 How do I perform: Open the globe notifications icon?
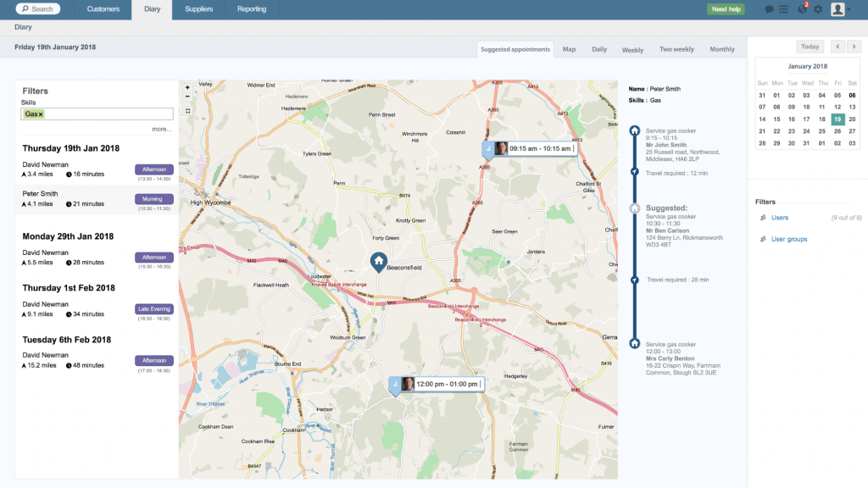[x=802, y=9]
